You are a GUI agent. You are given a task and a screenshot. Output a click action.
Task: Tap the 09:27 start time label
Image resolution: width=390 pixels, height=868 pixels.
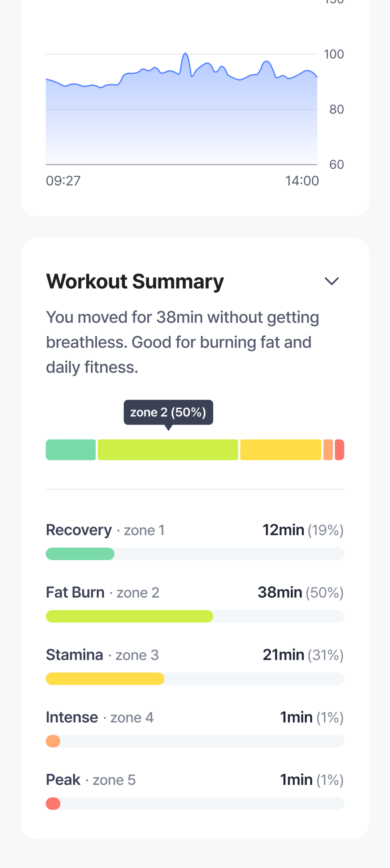coord(63,181)
